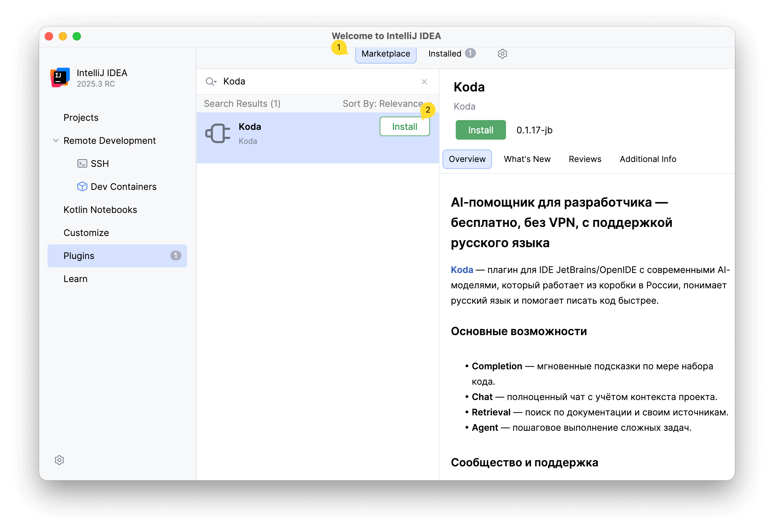Open settings via bottom-left gear icon

pos(59,460)
